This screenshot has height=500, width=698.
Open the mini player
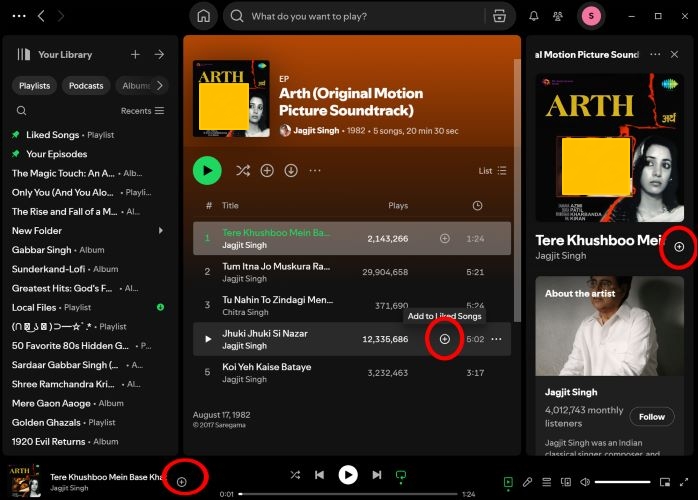coord(665,482)
